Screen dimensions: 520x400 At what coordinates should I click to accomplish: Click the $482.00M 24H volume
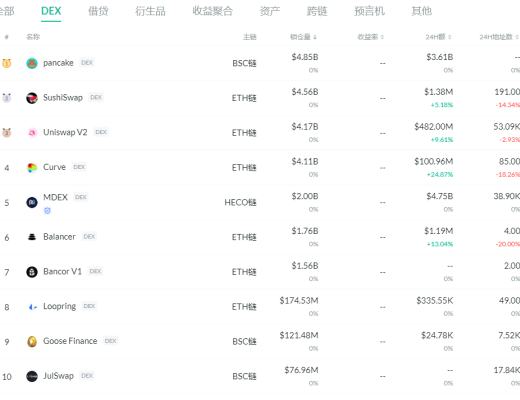click(x=434, y=127)
